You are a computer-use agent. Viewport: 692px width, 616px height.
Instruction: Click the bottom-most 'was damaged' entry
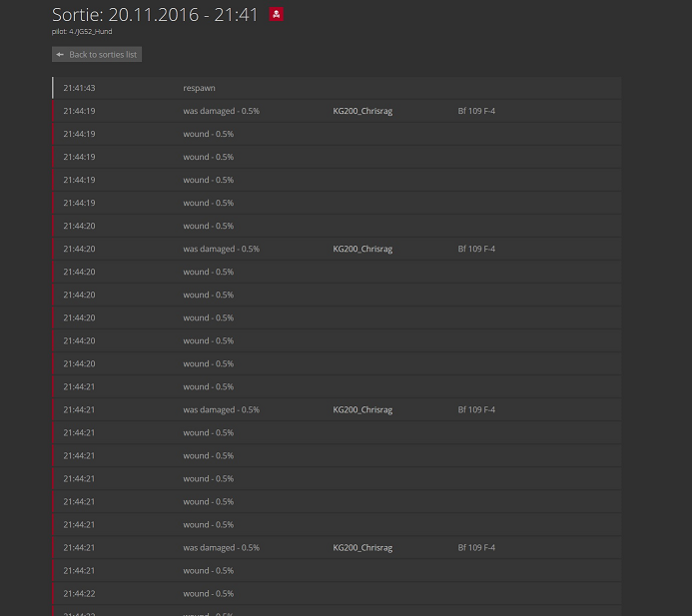[x=221, y=547]
